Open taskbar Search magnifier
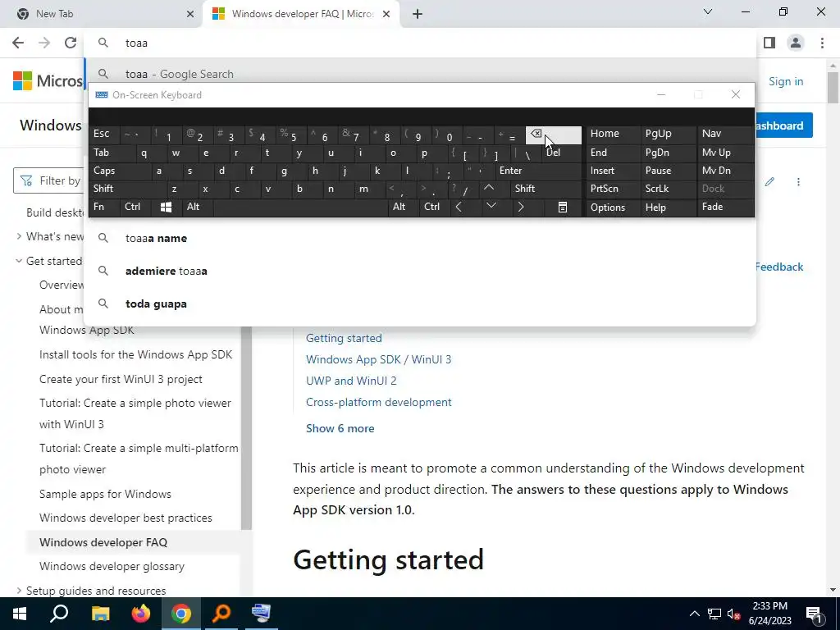 [59, 614]
